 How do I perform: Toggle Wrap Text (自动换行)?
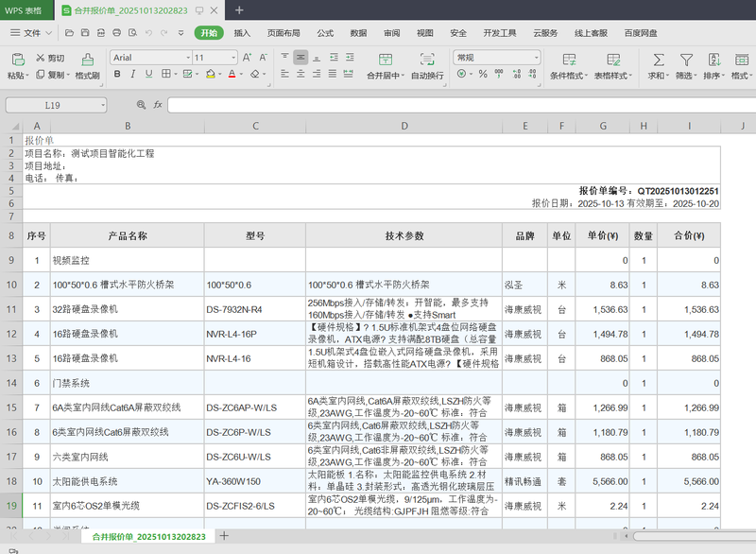(x=427, y=60)
